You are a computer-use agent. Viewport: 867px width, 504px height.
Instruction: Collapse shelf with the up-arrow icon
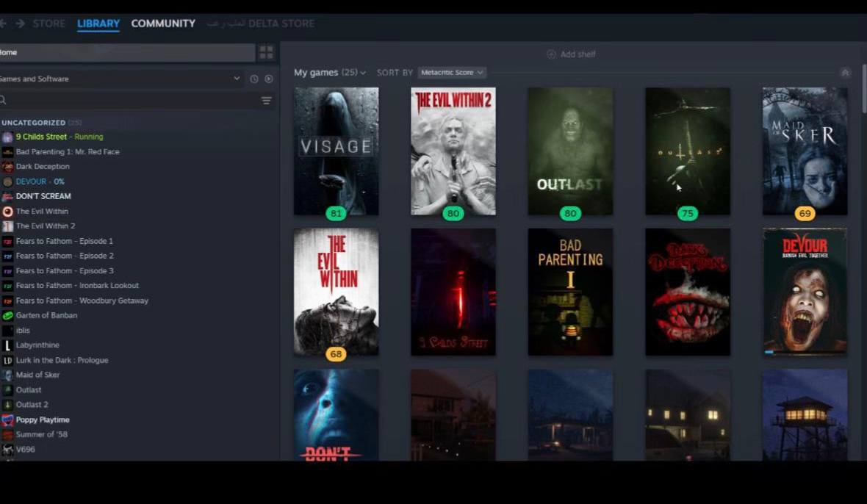pos(845,73)
